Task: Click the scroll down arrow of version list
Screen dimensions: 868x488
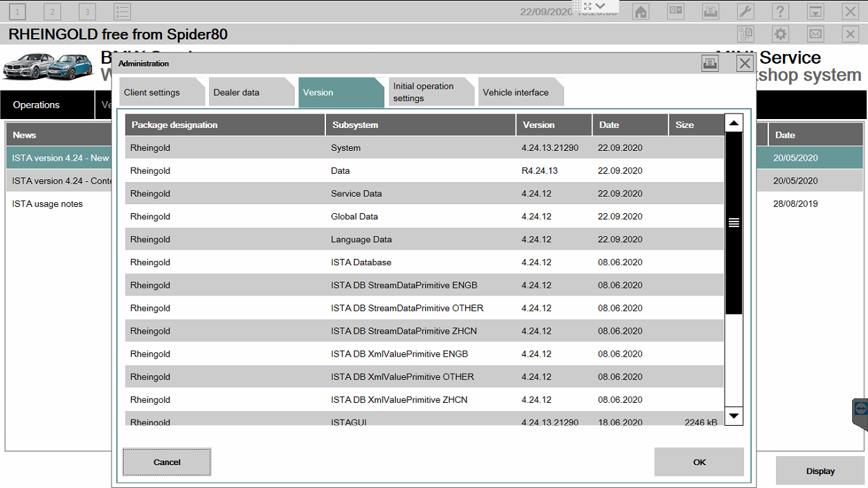Action: (x=734, y=416)
